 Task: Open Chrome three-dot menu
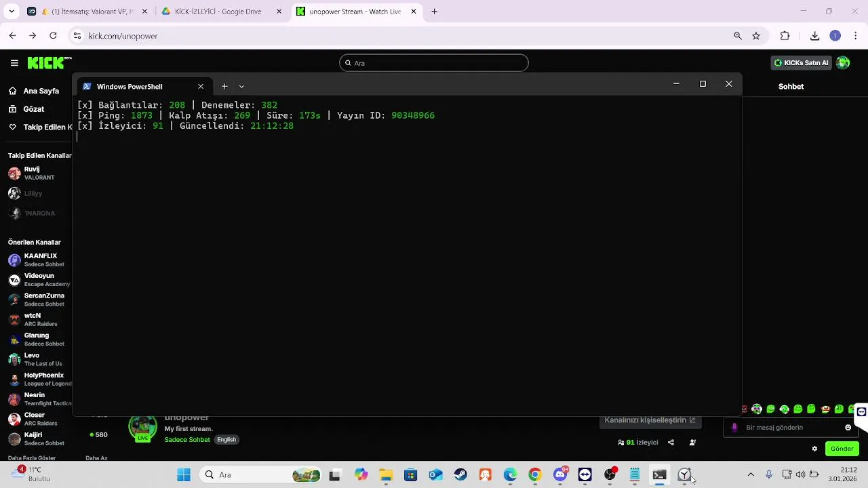point(856,36)
